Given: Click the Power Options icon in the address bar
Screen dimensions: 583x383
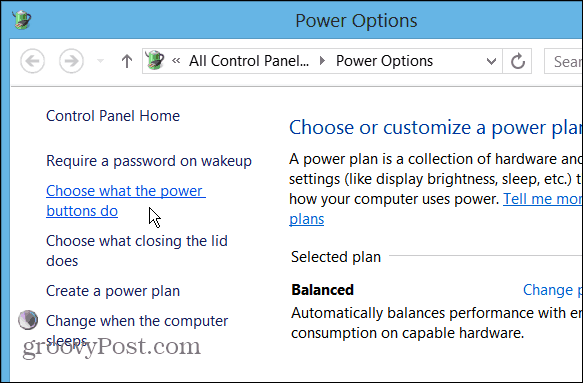Looking at the screenshot, I should click(155, 60).
